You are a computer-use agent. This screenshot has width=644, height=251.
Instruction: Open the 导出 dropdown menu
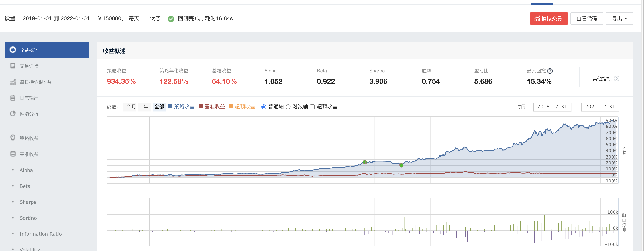[x=619, y=18]
